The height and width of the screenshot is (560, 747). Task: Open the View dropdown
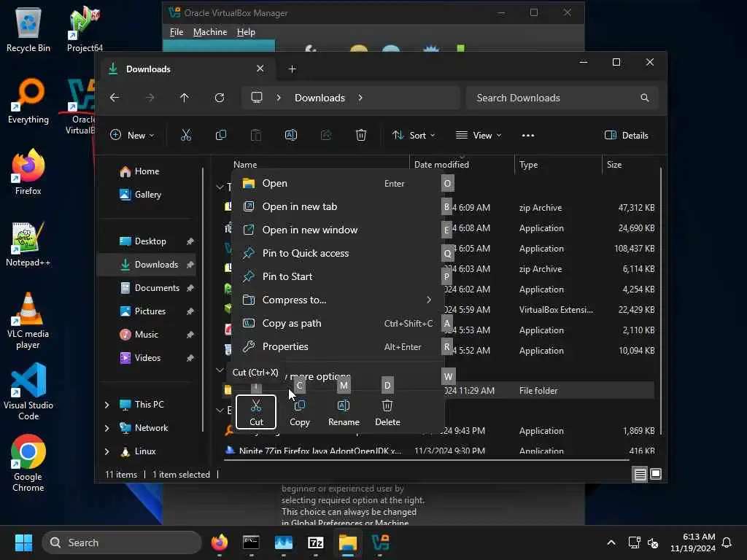[479, 135]
